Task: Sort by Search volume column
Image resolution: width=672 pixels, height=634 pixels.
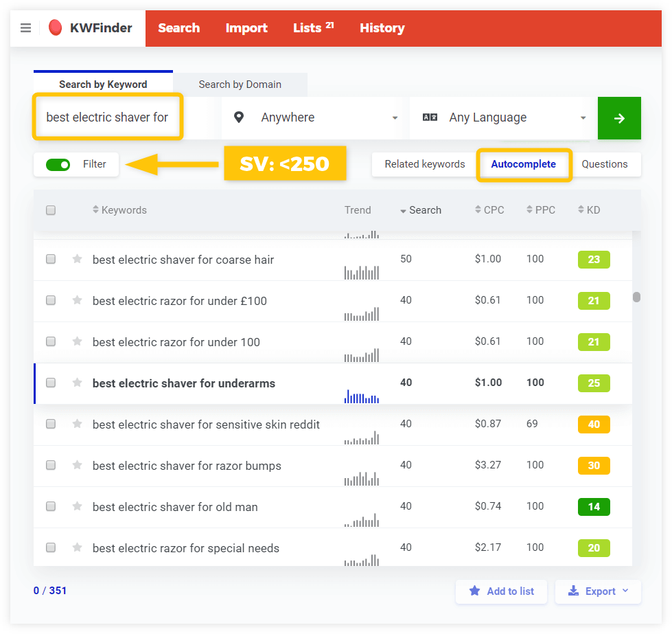Action: [420, 210]
